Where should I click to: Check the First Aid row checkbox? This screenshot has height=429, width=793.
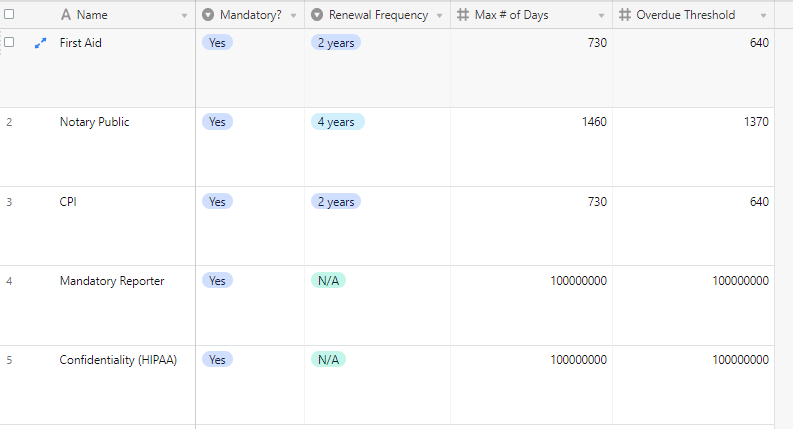click(9, 42)
